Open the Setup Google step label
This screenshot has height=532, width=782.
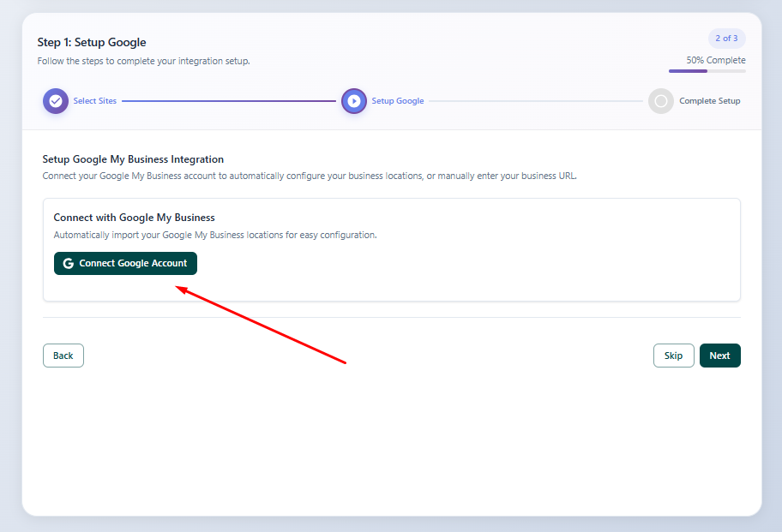click(x=398, y=100)
